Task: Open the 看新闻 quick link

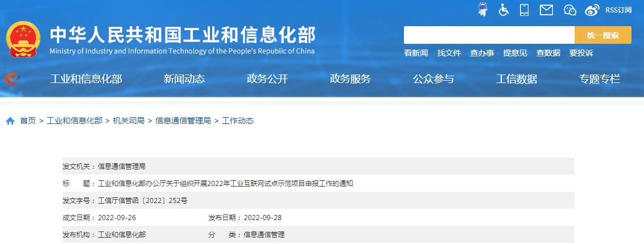Action: 416,53
